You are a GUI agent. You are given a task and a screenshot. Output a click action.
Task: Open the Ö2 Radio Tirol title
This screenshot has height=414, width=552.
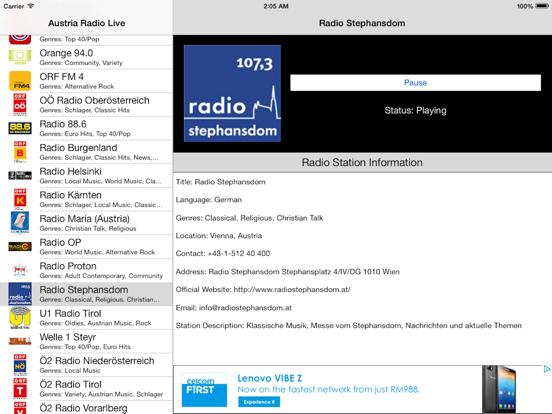click(70, 384)
